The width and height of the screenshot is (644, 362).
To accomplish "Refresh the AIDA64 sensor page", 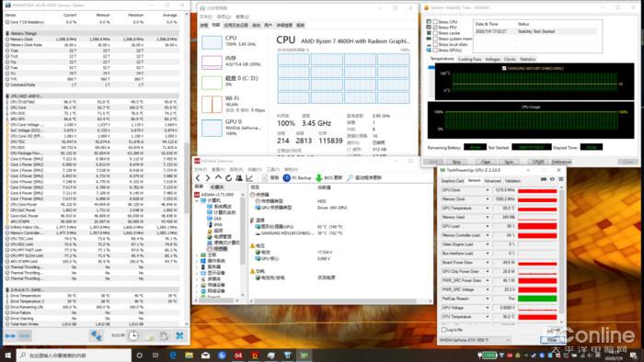I will pyautogui.click(x=228, y=178).
